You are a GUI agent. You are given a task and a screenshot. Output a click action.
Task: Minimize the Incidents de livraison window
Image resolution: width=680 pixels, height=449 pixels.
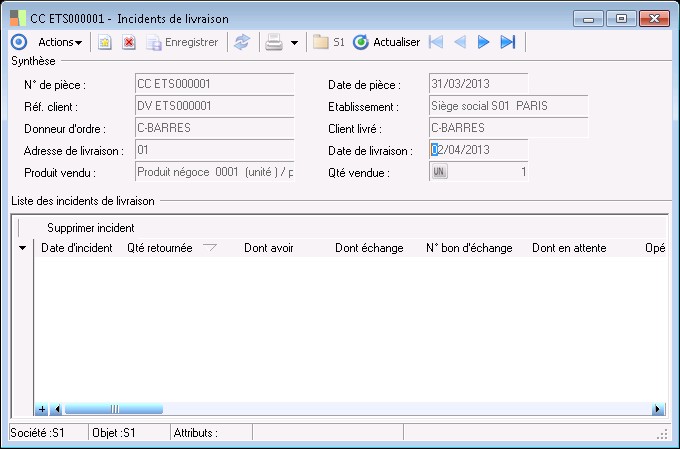pos(588,19)
